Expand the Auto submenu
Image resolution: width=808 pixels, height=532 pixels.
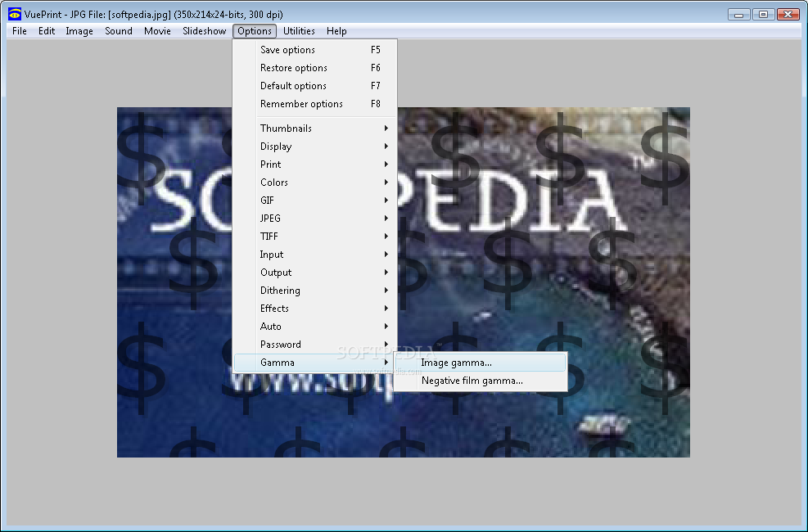point(315,327)
